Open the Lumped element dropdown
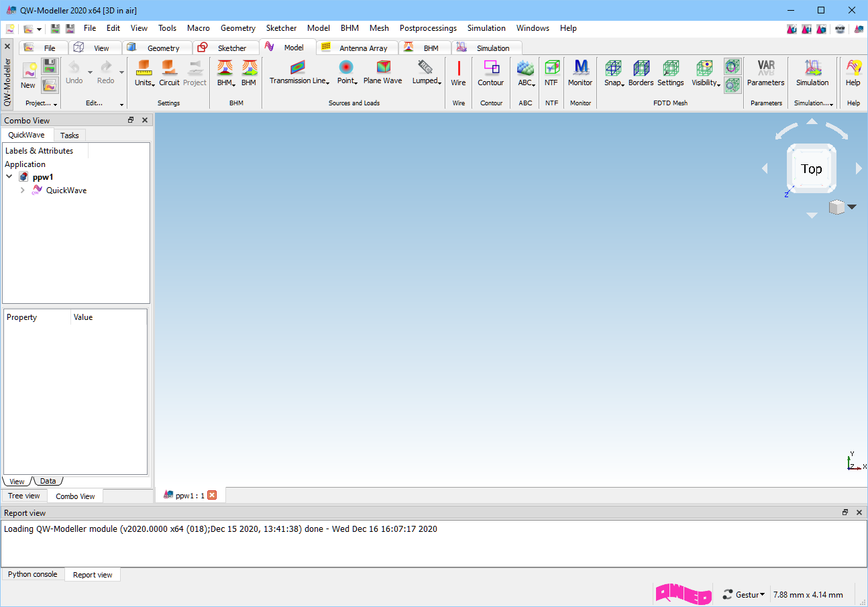Screen dimensions: 868x607 coord(427,72)
